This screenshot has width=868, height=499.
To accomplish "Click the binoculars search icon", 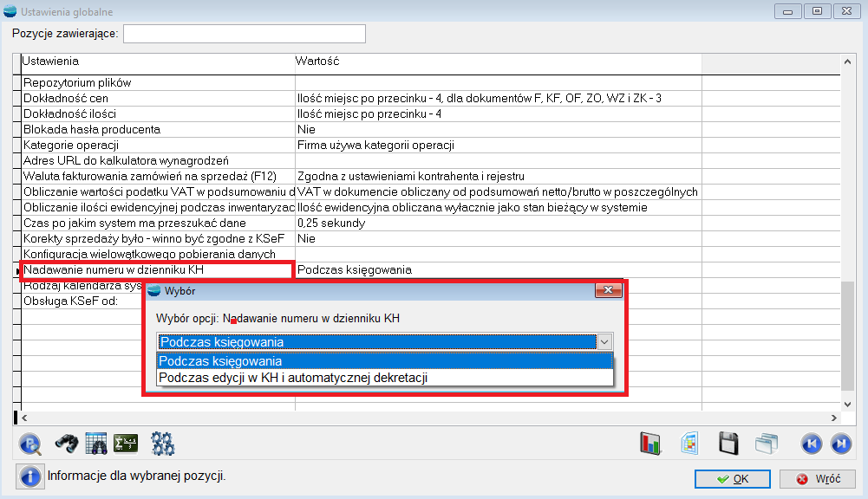I will pos(68,444).
